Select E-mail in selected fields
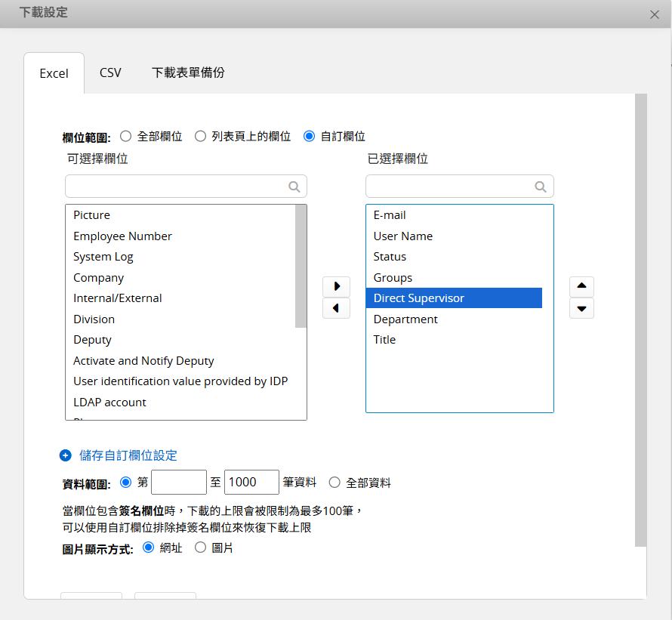The height and width of the screenshot is (620, 672). pos(455,215)
